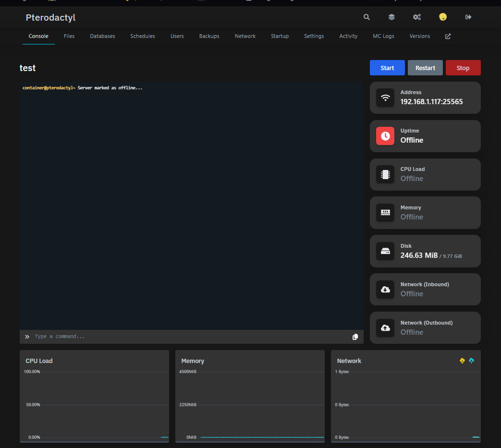Click the Memory stat card 'Offline' value
501x448 pixels.
pyautogui.click(x=412, y=217)
